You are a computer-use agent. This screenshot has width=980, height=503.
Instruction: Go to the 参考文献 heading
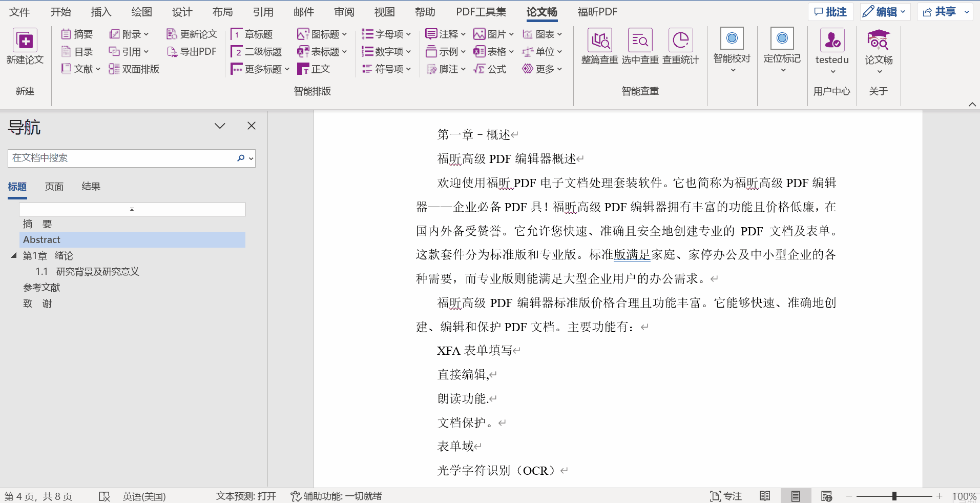click(x=41, y=288)
